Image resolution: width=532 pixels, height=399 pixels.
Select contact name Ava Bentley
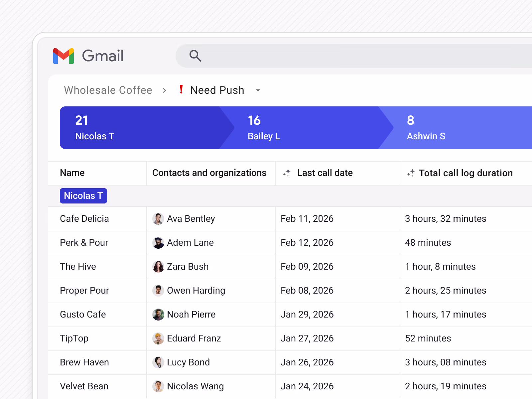[191, 219]
